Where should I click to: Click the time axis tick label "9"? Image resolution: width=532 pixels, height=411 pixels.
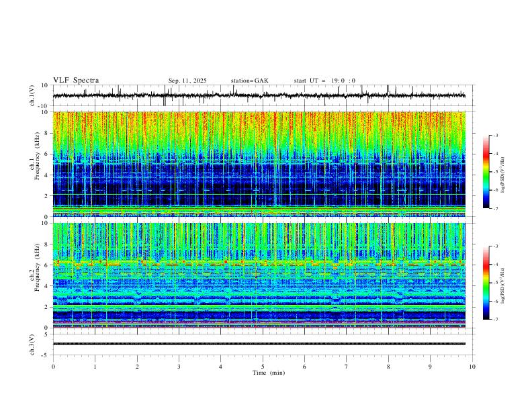click(430, 367)
